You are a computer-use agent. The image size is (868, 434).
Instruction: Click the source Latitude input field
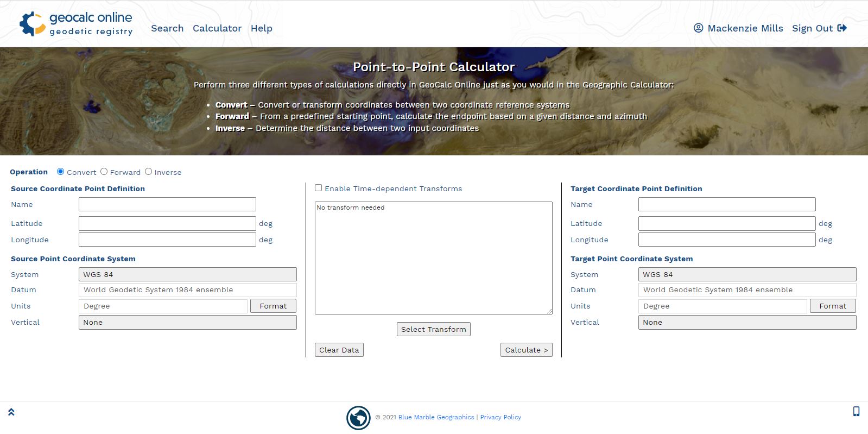[167, 223]
